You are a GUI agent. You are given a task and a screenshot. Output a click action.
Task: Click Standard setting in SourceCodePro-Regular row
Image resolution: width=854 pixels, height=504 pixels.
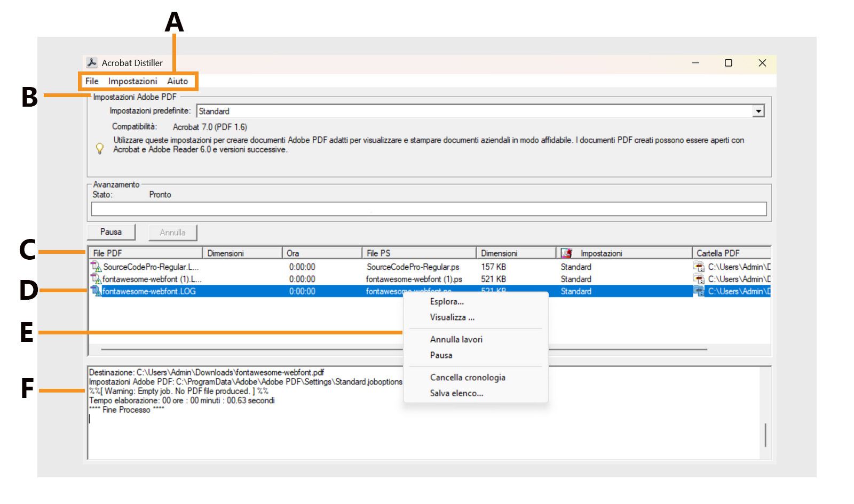tap(576, 267)
